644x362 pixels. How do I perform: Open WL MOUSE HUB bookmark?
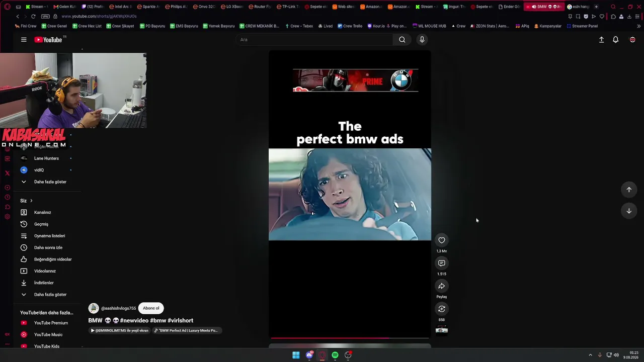(x=429, y=26)
